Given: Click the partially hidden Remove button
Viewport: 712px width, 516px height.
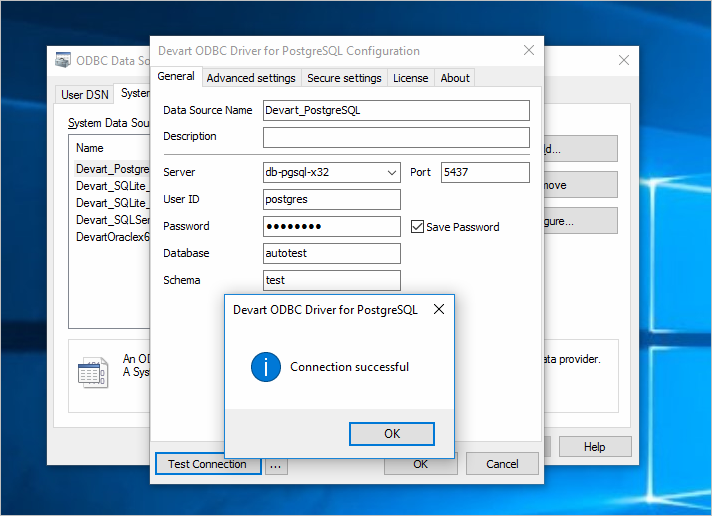Looking at the screenshot, I should (580, 185).
